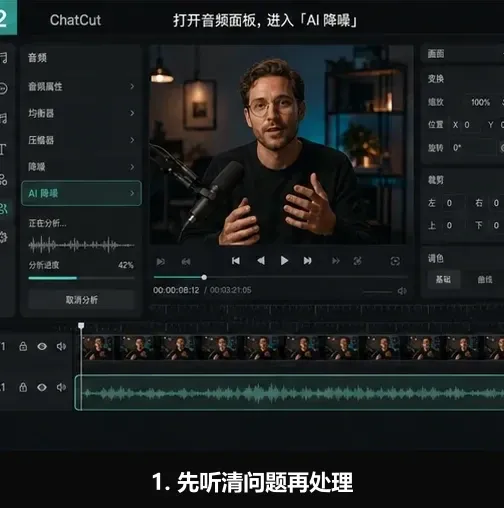504x508 pixels.
Task: Expand the 降噪 noise reduction row
Action: (81, 167)
